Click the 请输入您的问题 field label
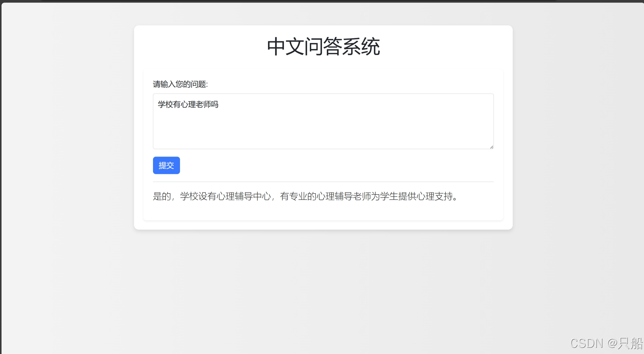This screenshot has height=354, width=644. pos(180,84)
